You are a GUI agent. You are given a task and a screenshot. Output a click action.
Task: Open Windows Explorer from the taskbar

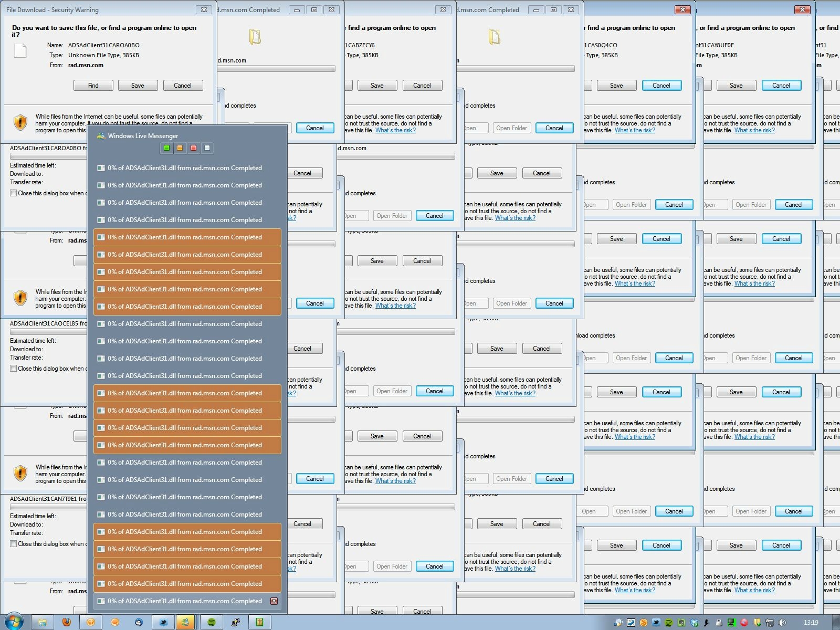click(x=42, y=623)
